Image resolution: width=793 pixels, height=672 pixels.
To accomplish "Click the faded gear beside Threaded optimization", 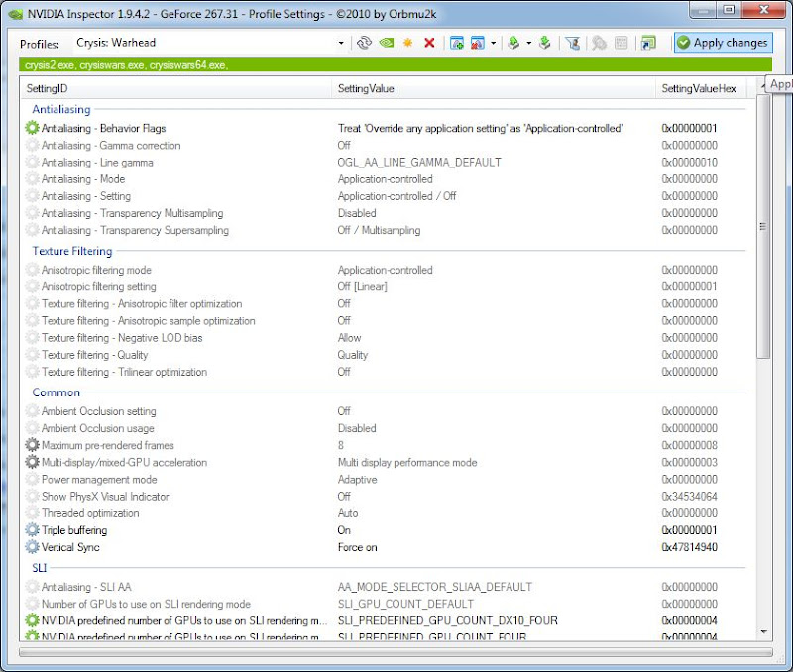I will pos(32,513).
